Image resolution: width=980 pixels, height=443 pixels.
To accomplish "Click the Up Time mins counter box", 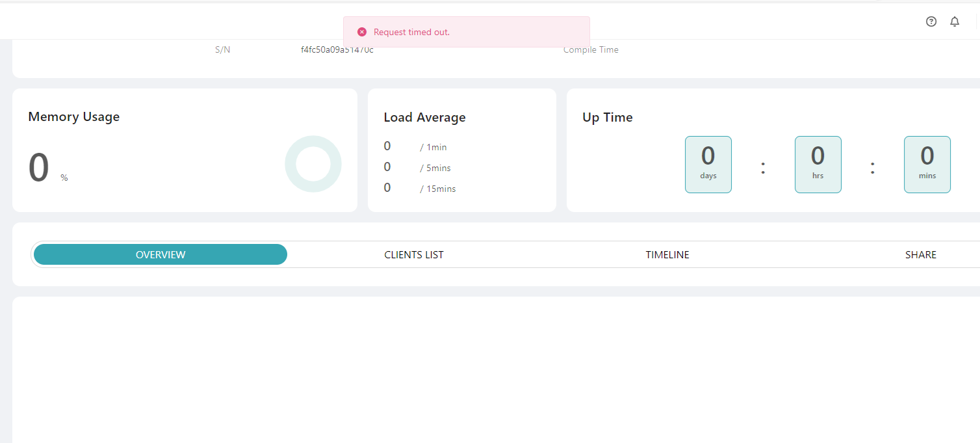I will pos(927,165).
